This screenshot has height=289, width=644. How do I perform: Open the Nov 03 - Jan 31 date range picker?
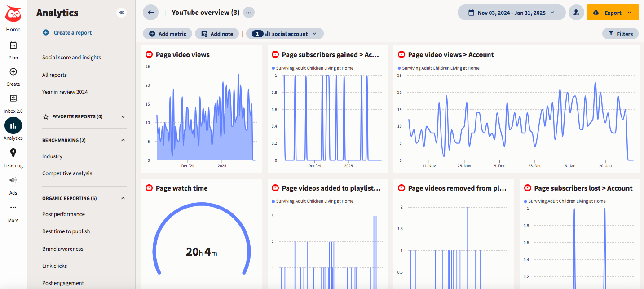click(511, 12)
